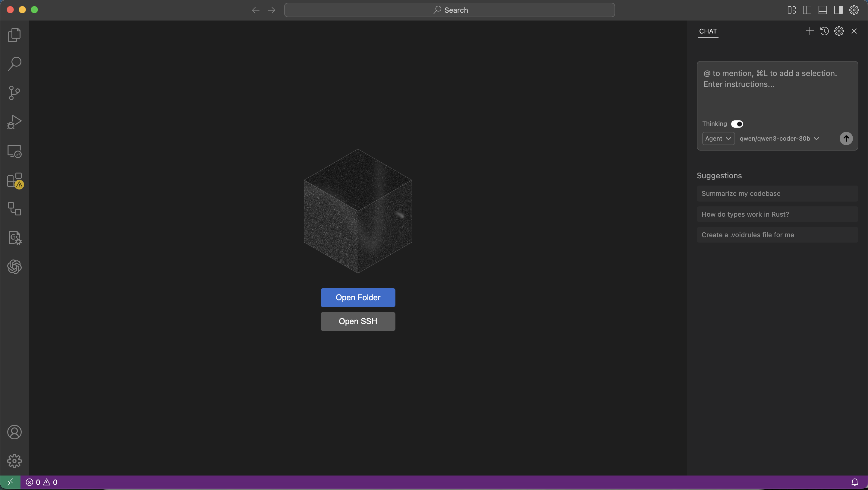Open the Source Control view
This screenshot has height=490, width=868.
click(14, 93)
